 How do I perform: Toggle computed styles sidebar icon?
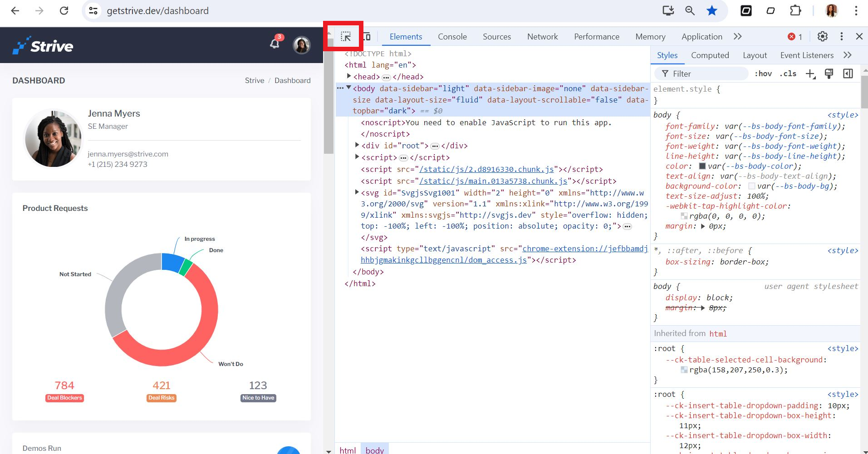pos(848,73)
